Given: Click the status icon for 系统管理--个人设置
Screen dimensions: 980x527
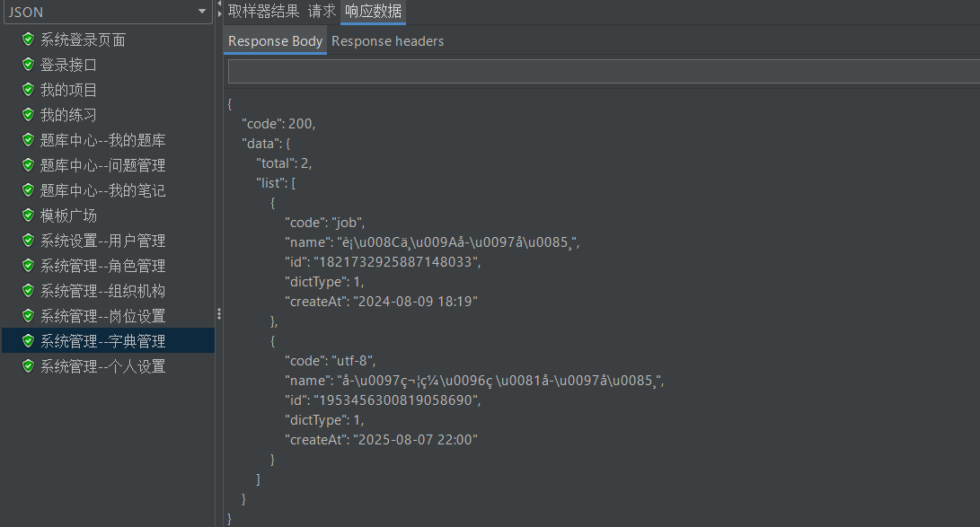Looking at the screenshot, I should click(x=28, y=366).
